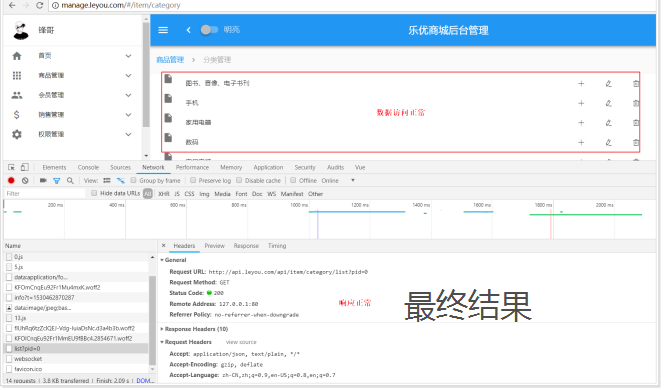The width and height of the screenshot is (666, 390).
Task: Click the 商品管理 grid icon
Action: tap(17, 75)
